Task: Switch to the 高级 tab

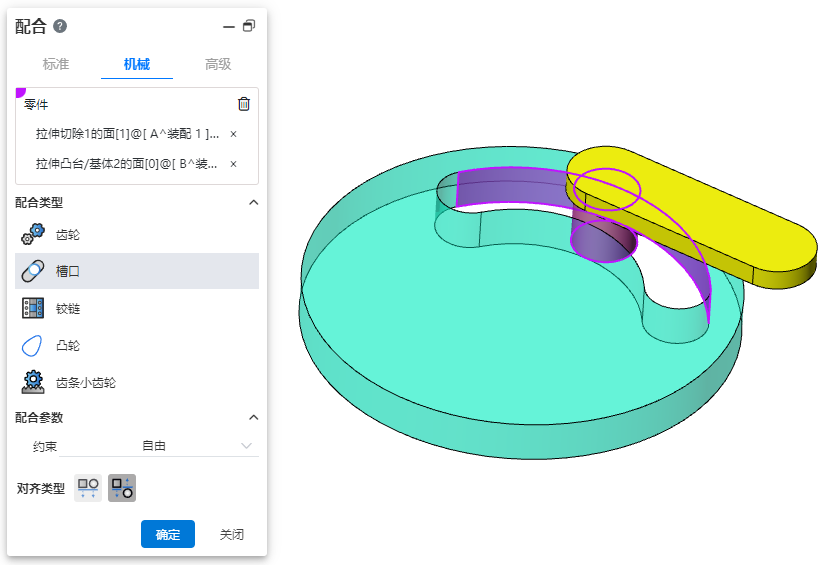Action: point(218,64)
